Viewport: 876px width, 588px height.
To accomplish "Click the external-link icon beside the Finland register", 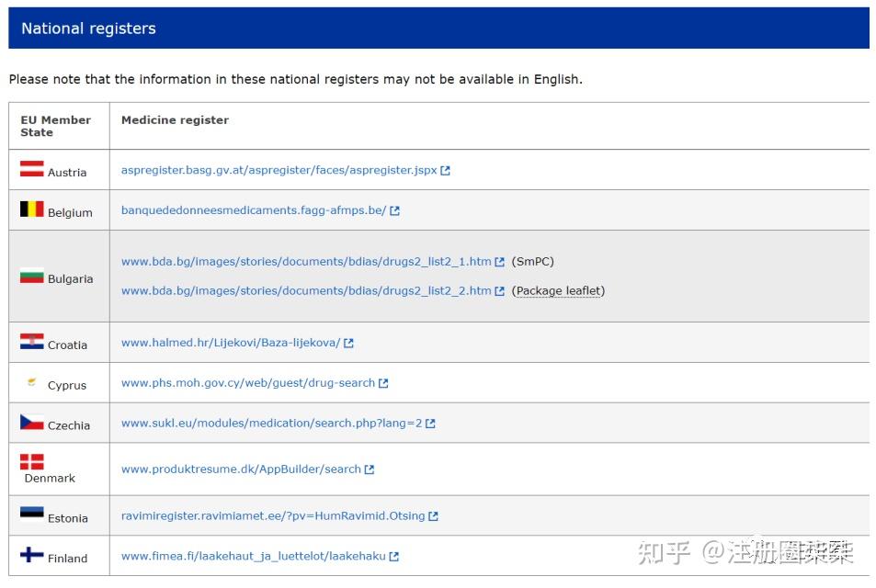I will click(x=392, y=556).
